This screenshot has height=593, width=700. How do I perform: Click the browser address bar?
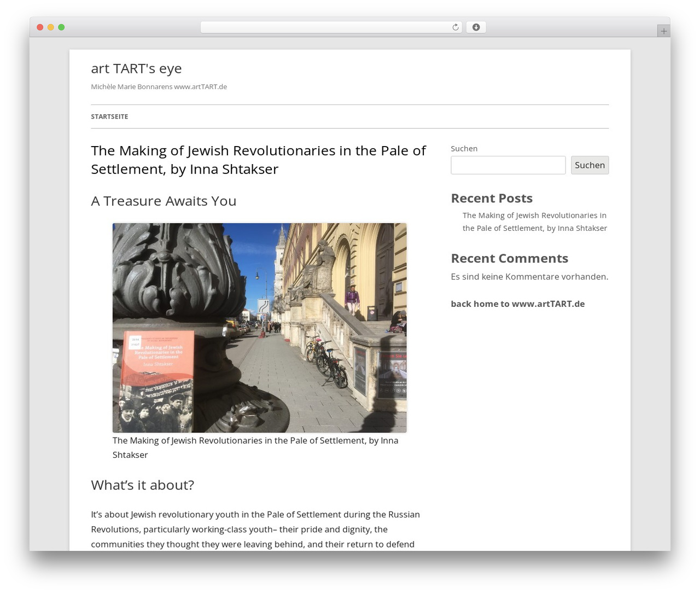(331, 27)
